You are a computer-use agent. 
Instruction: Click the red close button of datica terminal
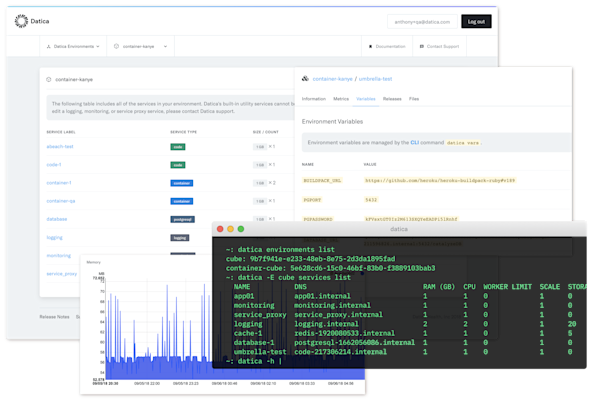[x=220, y=229]
